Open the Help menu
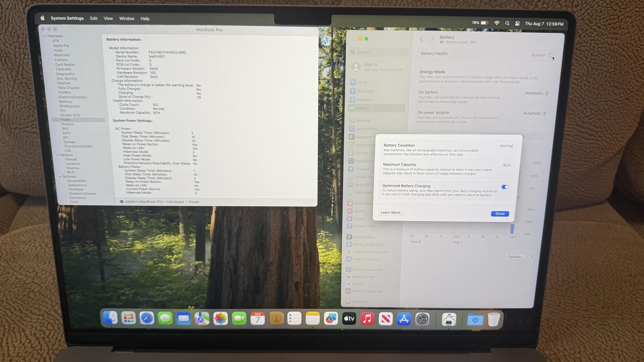The height and width of the screenshot is (362, 644). (x=145, y=19)
